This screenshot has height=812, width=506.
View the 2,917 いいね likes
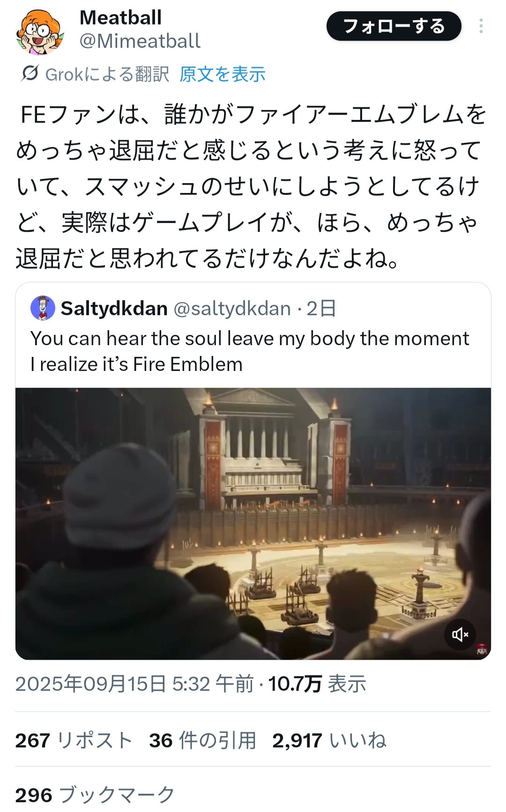(329, 741)
